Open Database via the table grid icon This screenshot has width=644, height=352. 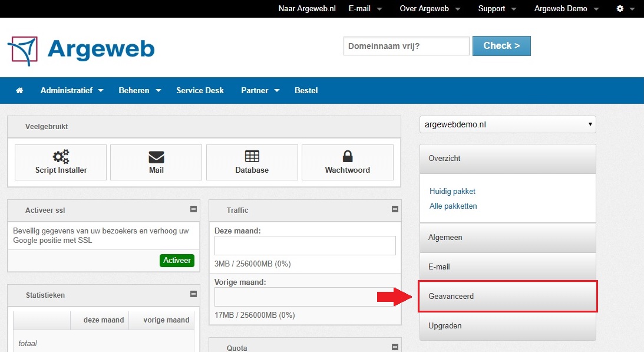tap(252, 156)
